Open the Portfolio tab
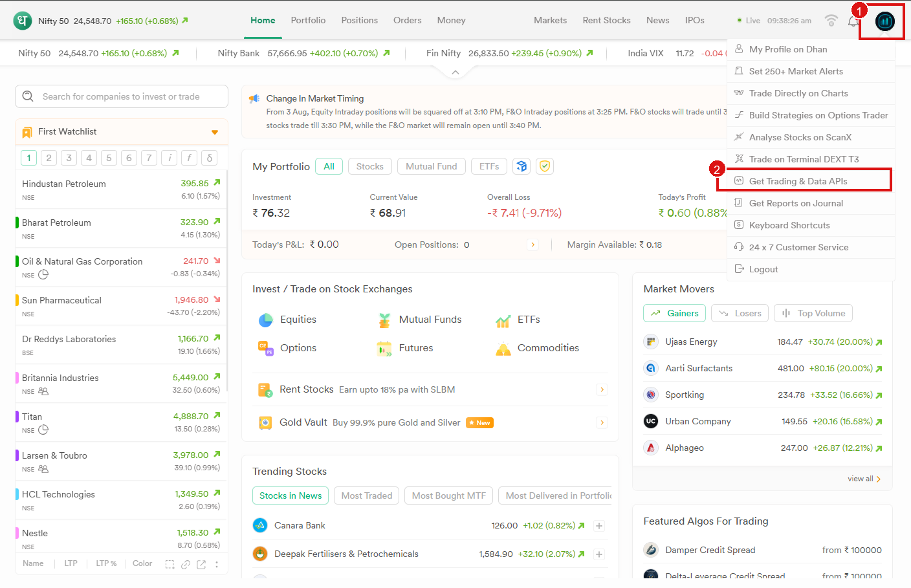 tap(308, 20)
